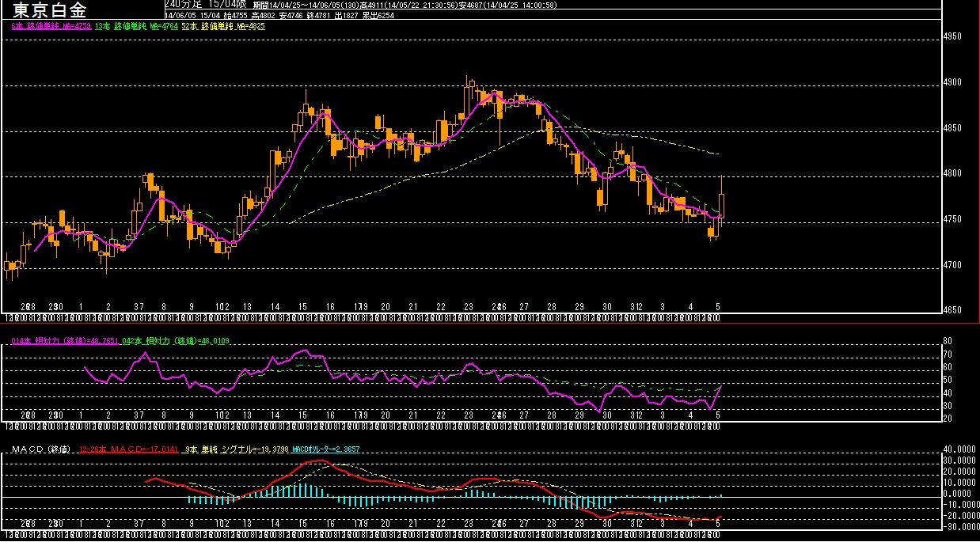Click the 240分足 timeframe label
The height and width of the screenshot is (542, 980).
pyautogui.click(x=184, y=5)
